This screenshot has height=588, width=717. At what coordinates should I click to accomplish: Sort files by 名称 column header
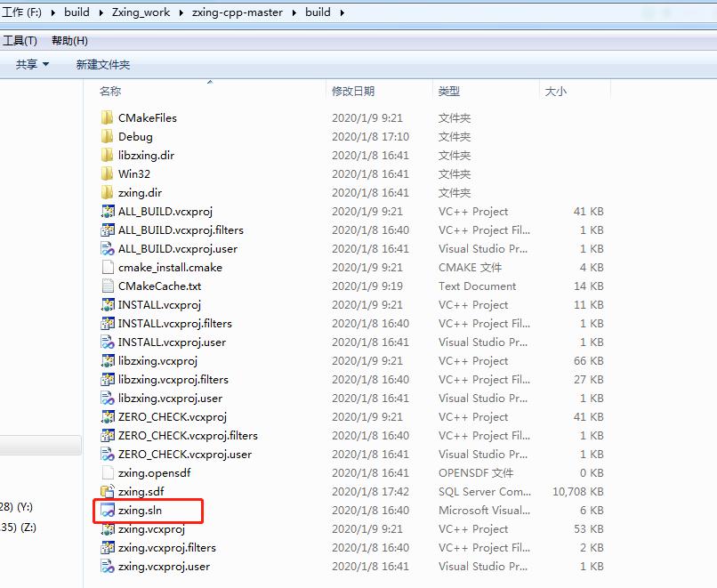click(110, 91)
